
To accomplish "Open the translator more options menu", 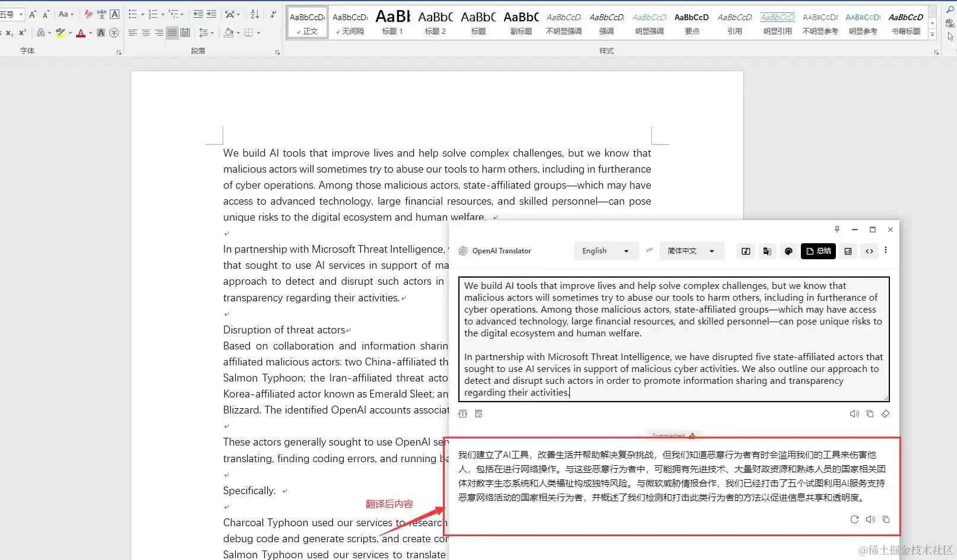I will (886, 250).
